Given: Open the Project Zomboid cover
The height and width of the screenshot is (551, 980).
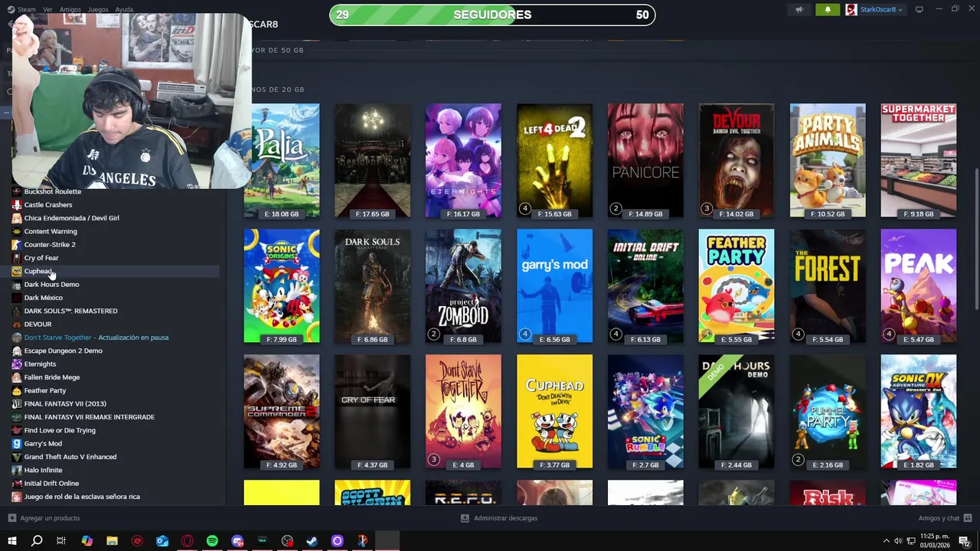Looking at the screenshot, I should pos(463,286).
